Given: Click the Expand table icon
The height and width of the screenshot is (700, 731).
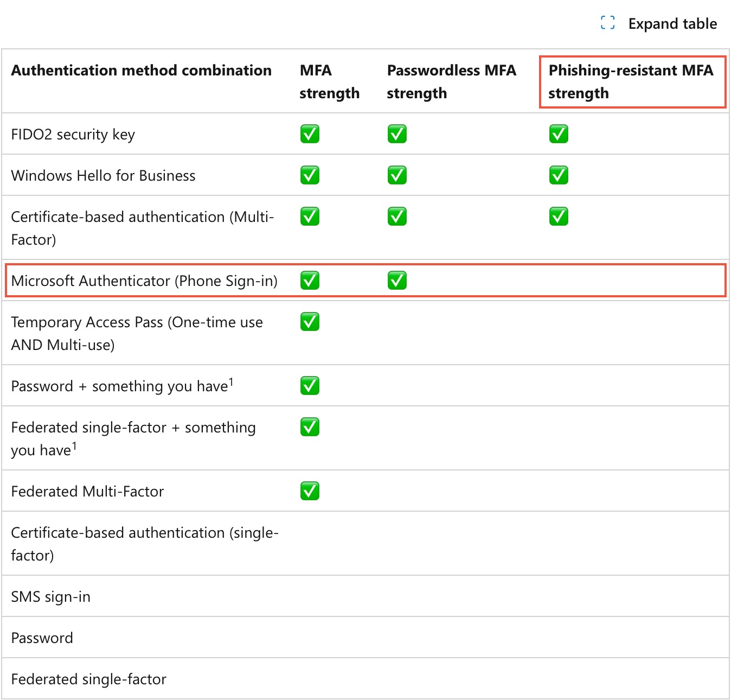Looking at the screenshot, I should [607, 23].
